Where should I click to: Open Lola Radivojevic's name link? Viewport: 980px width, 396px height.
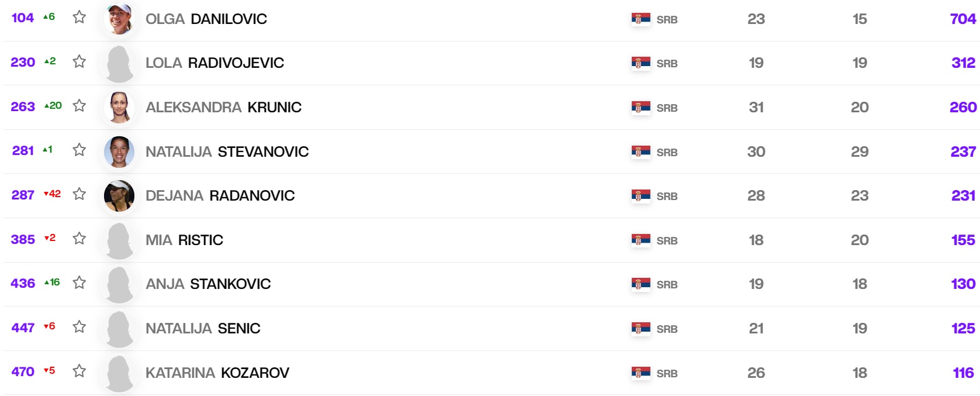[x=214, y=63]
